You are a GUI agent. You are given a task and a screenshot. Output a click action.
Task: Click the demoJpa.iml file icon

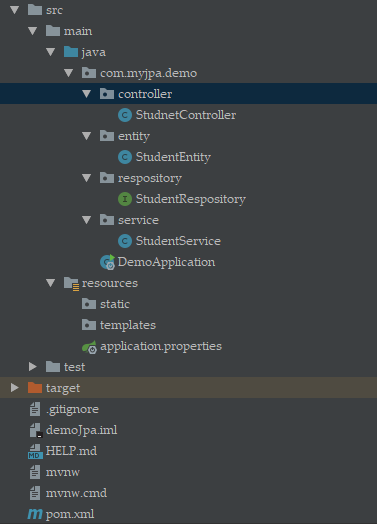click(36, 430)
